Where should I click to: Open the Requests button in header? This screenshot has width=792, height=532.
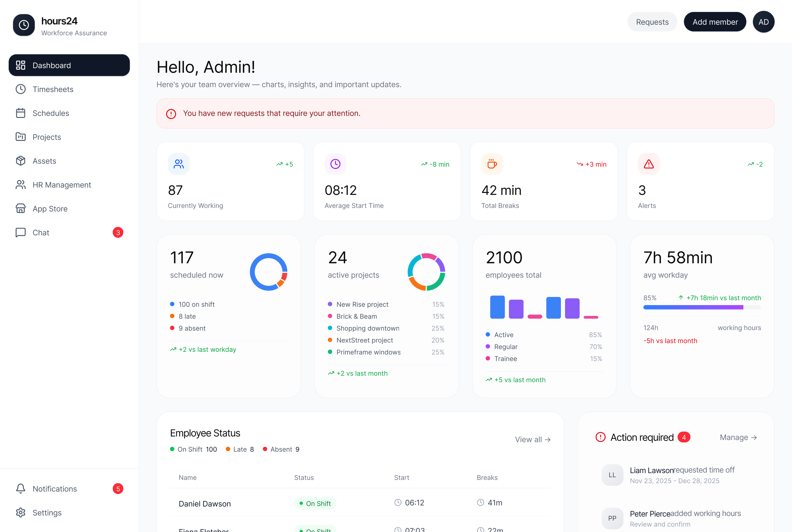[652, 22]
